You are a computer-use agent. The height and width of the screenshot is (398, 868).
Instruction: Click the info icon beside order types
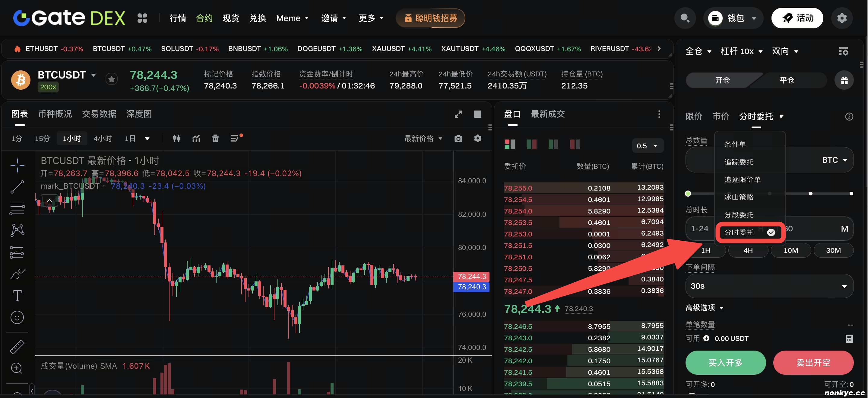point(849,117)
